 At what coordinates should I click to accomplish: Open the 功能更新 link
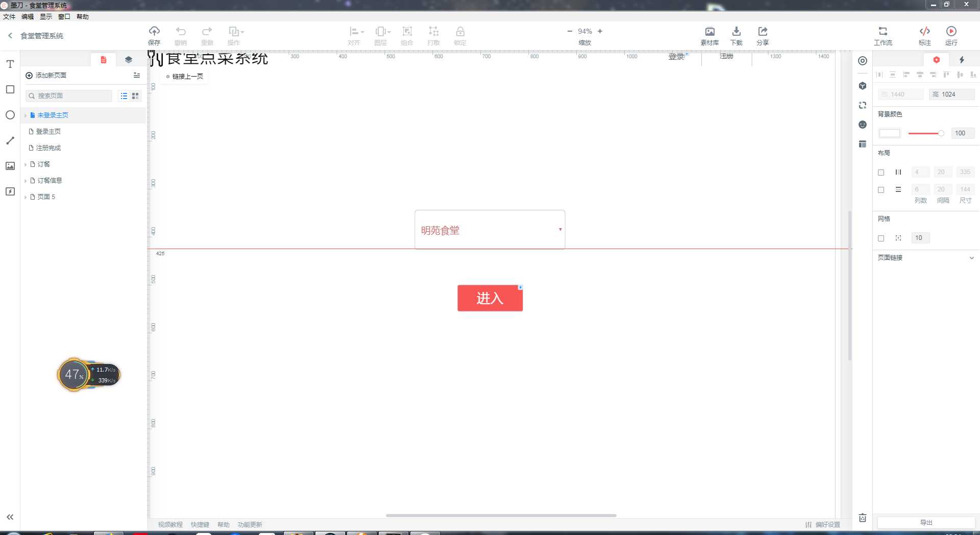coord(250,525)
